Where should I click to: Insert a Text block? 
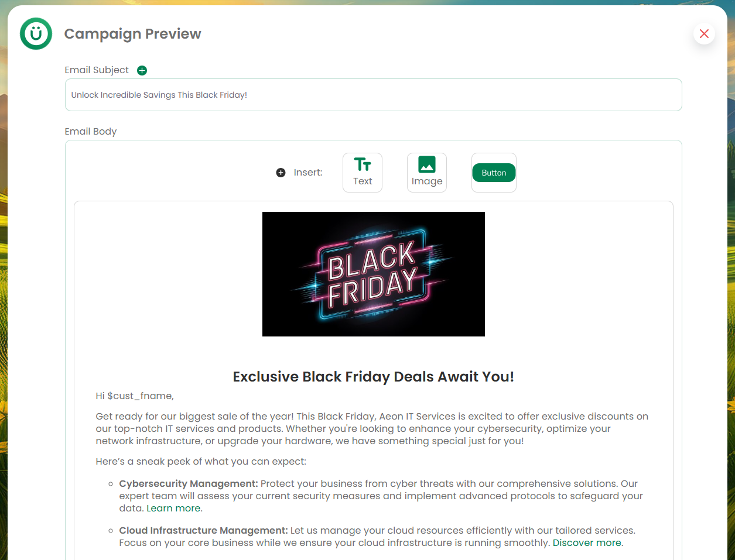pos(363,173)
